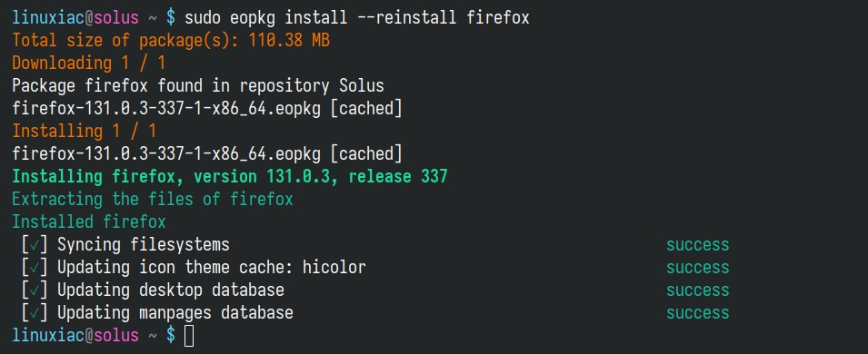The height and width of the screenshot is (354, 868).
Task: Click the 'Installing 1 / 1' line
Action: click(85, 131)
